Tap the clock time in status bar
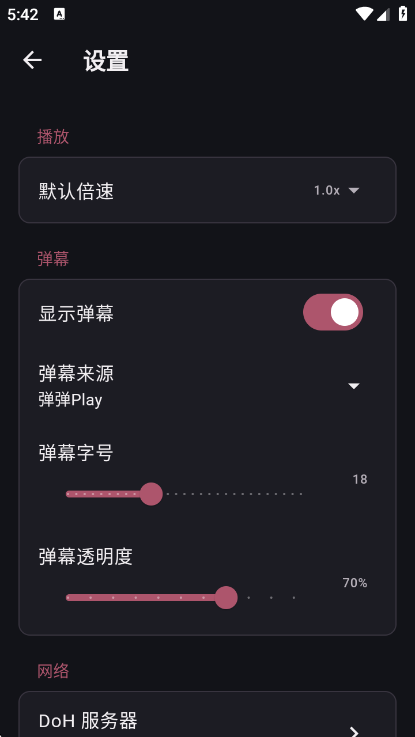Screen dimensions: 415x737 pyautogui.click(x=23, y=15)
